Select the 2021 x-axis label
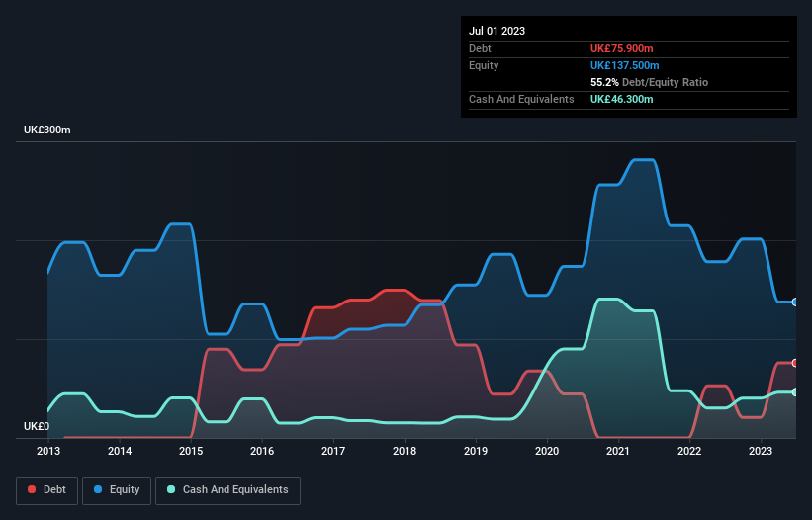This screenshot has width=812, height=520. tap(618, 451)
